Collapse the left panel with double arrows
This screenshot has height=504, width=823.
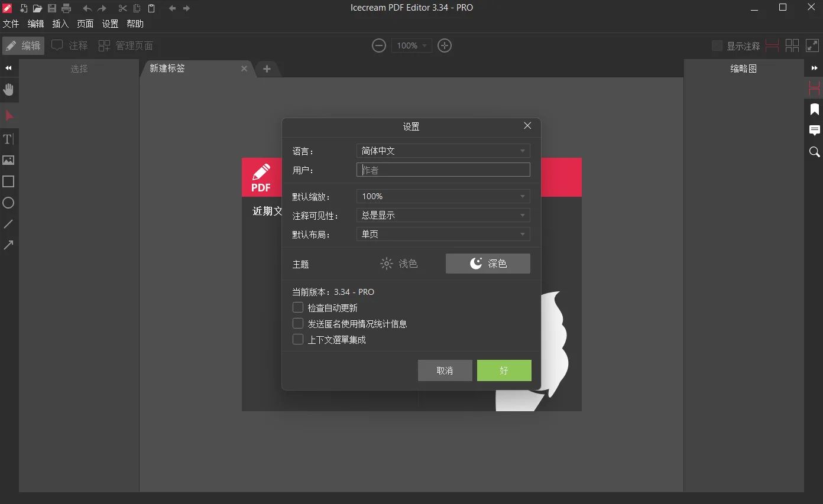[9, 69]
